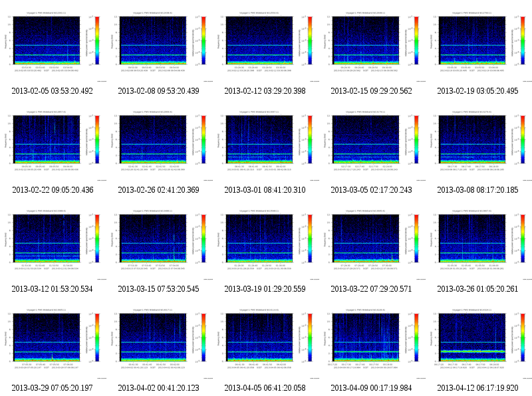Click the caption text 2013-03-08 08:17:20.185
Image resolution: width=532 pixels, height=396 pixels.
[x=477, y=190]
